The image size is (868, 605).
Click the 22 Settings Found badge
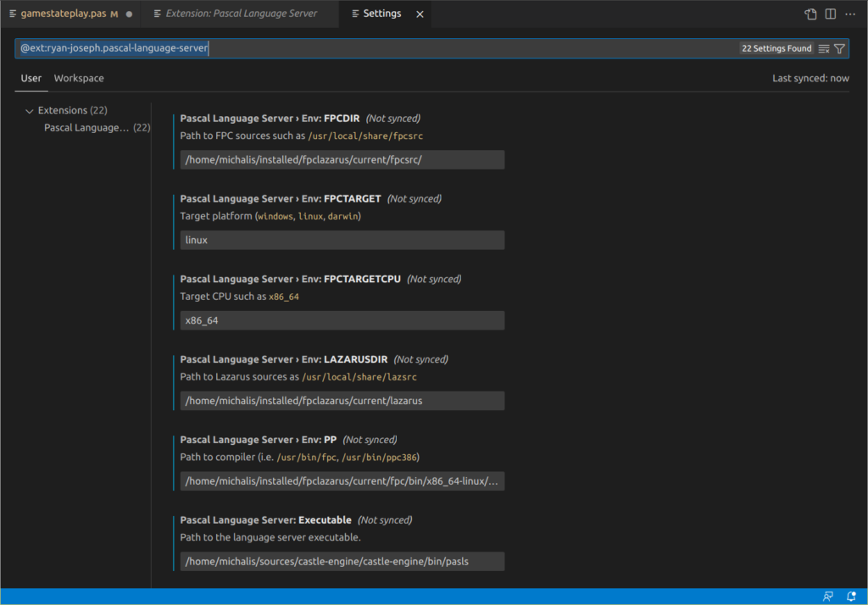[x=776, y=48]
